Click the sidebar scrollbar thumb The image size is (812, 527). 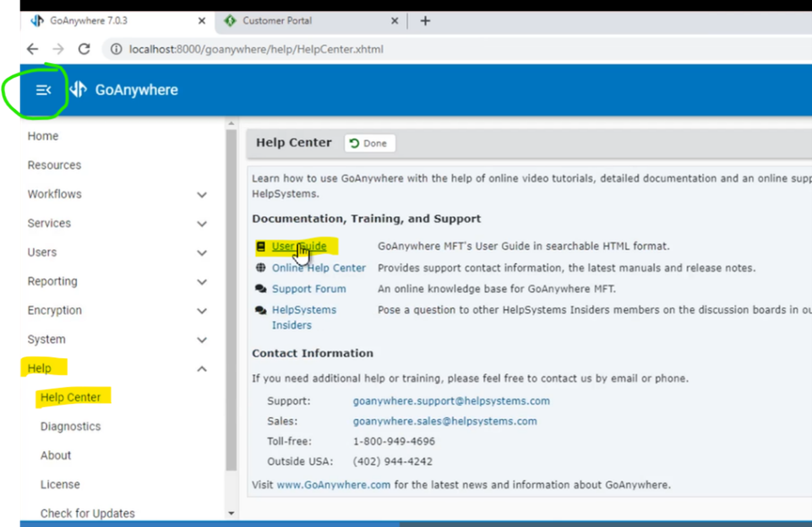231,301
